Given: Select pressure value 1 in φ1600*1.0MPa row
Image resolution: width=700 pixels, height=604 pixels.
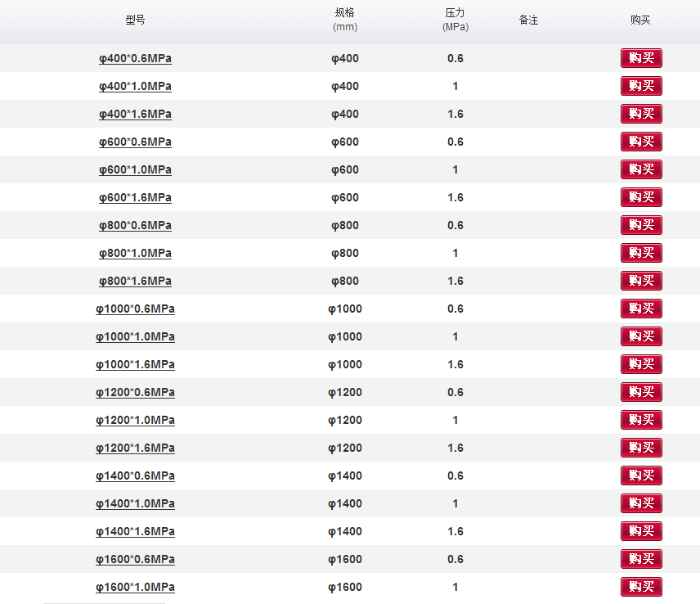Looking at the screenshot, I should (x=455, y=587).
